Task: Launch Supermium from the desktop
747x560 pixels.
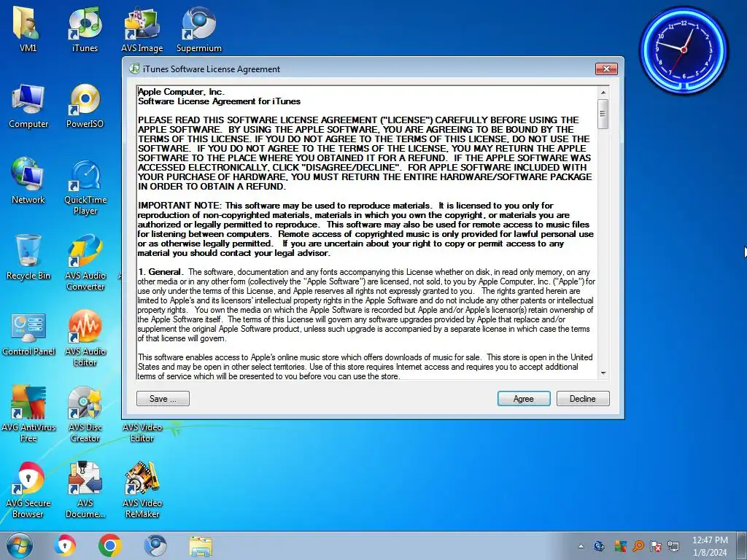Action: click(198, 28)
